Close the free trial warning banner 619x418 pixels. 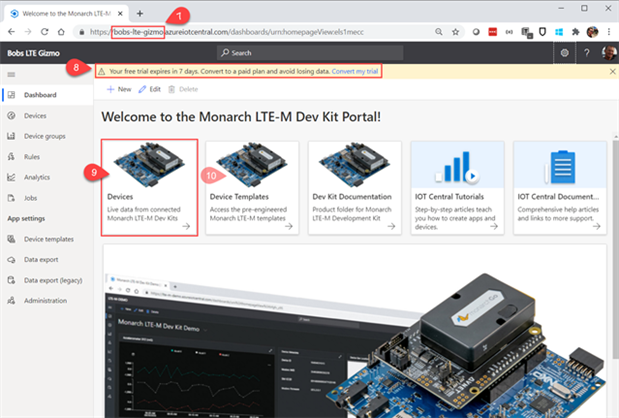pyautogui.click(x=612, y=71)
